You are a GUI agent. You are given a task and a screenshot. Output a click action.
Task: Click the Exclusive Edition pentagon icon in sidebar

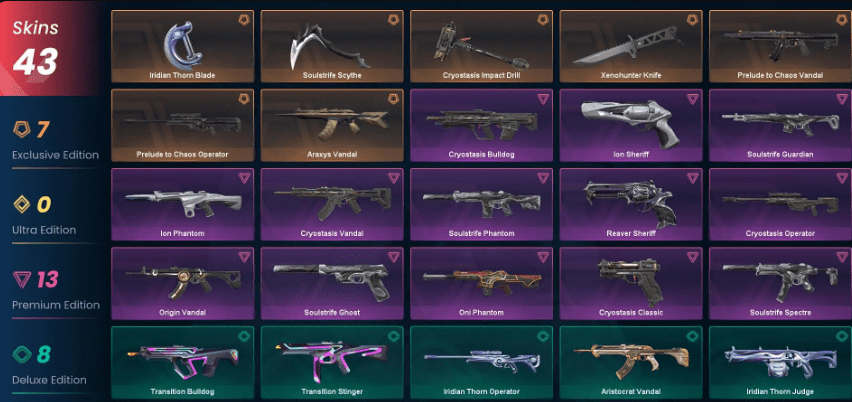tap(20, 129)
